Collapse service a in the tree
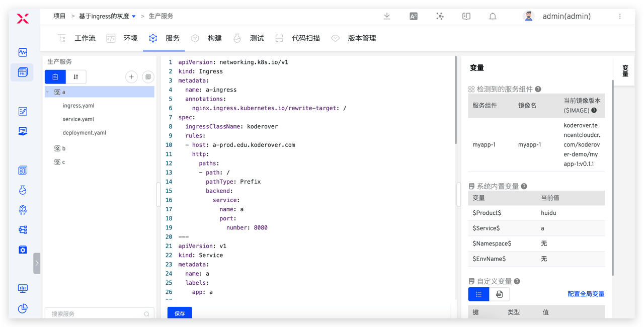Image resolution: width=644 pixels, height=327 pixels. click(48, 92)
